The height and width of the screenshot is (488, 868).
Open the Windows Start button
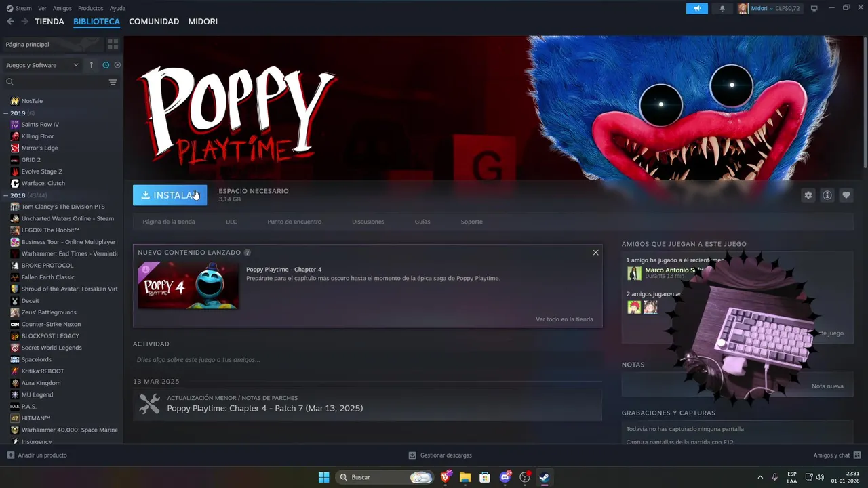tap(323, 477)
